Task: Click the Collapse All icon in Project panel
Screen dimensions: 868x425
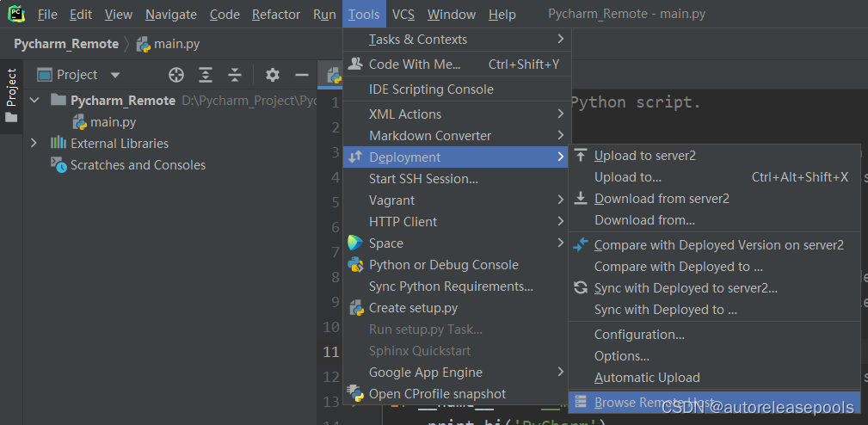Action: [235, 75]
